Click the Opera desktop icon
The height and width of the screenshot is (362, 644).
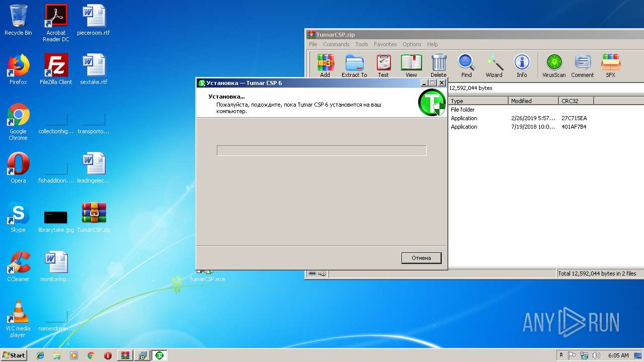click(x=18, y=168)
